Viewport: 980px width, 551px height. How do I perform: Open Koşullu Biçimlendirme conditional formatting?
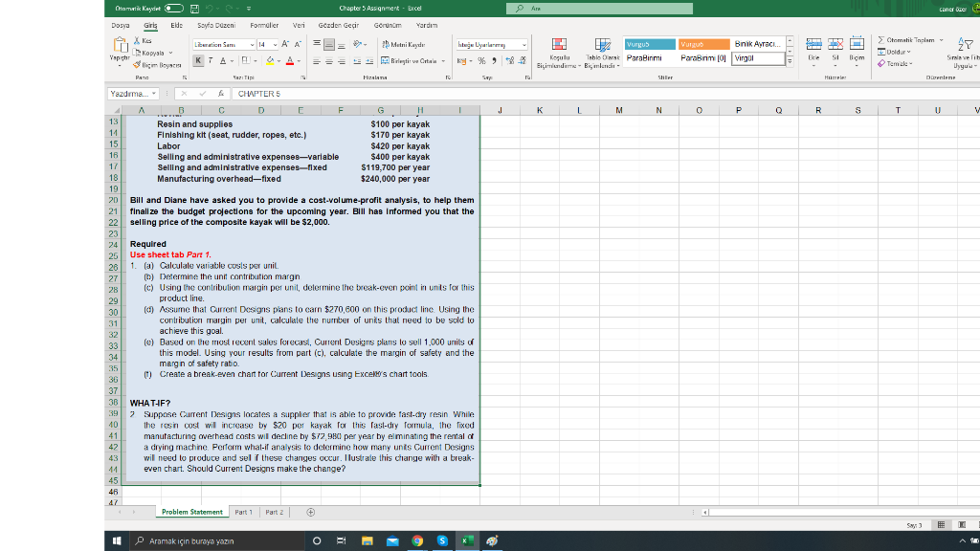coord(559,53)
